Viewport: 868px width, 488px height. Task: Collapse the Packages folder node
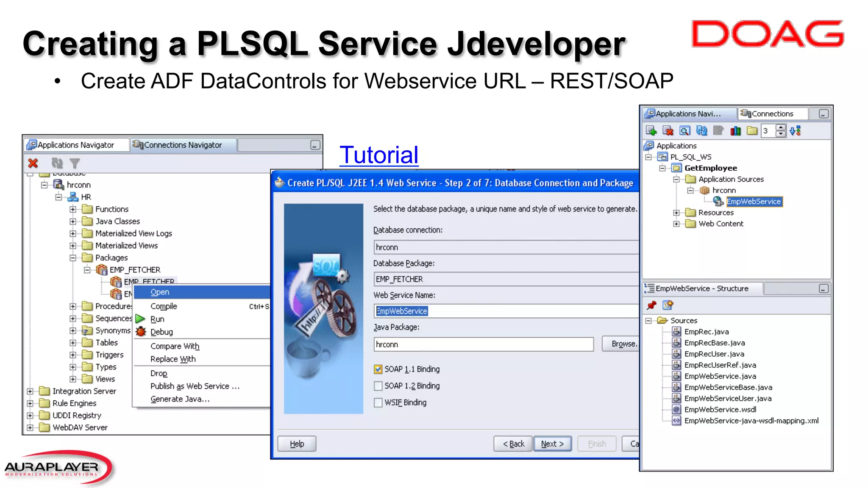(73, 258)
